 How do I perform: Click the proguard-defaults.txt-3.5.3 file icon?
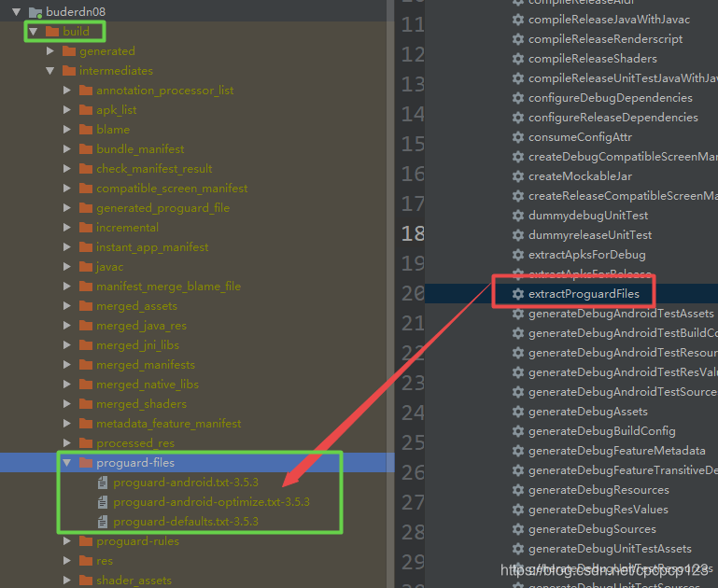(x=103, y=522)
